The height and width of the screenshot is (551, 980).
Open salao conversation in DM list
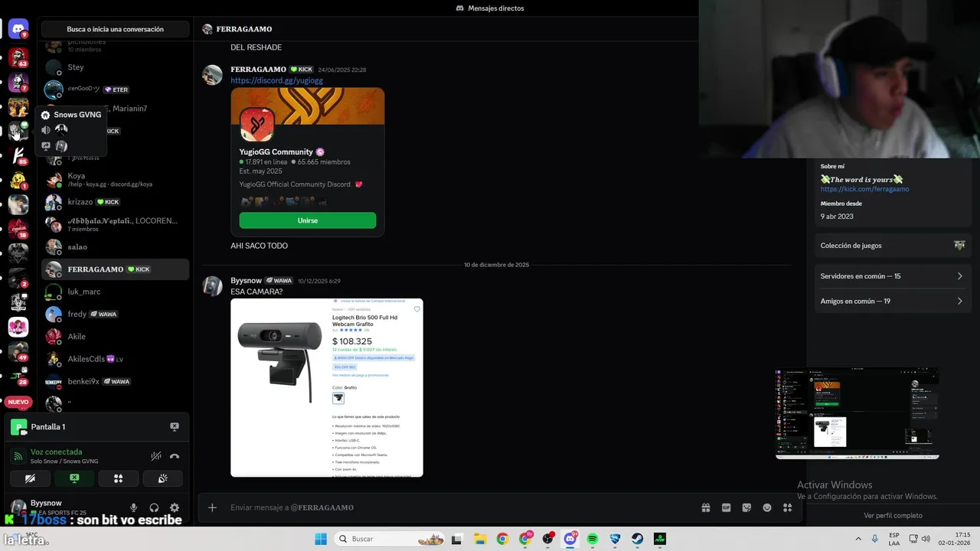115,247
